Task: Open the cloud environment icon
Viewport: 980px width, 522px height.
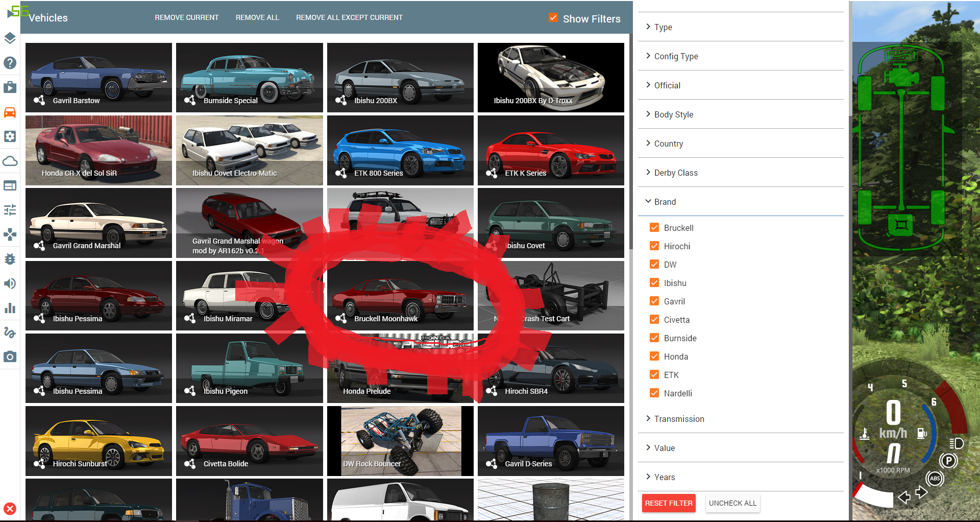Action: click(10, 161)
